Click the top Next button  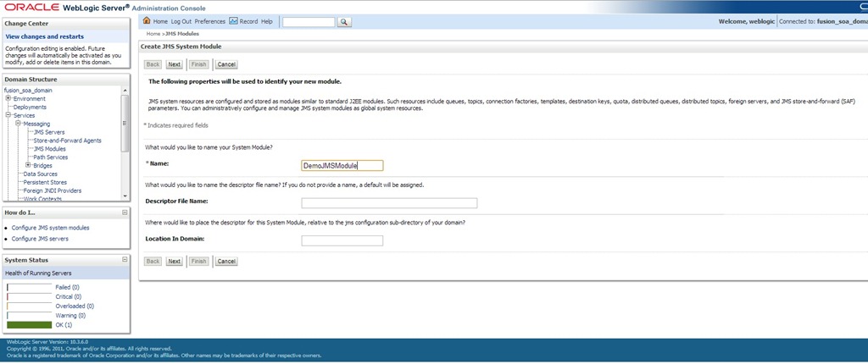174,63
